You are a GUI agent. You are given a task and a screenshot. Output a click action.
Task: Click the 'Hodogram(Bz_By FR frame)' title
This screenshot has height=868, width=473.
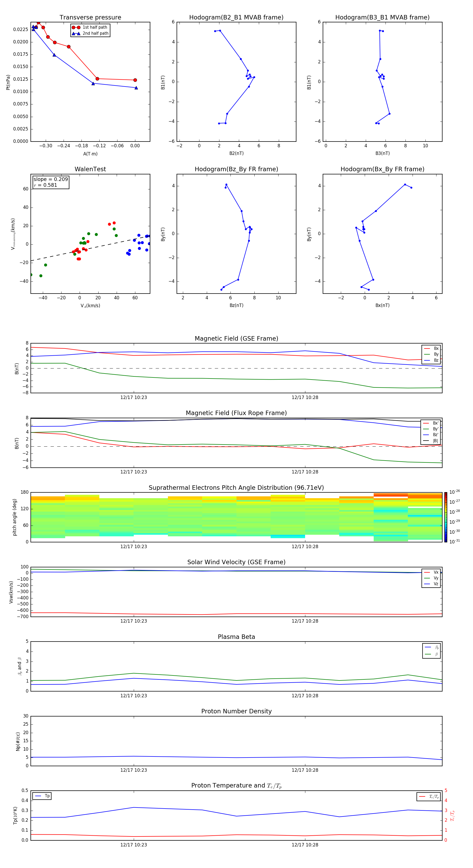236,169
